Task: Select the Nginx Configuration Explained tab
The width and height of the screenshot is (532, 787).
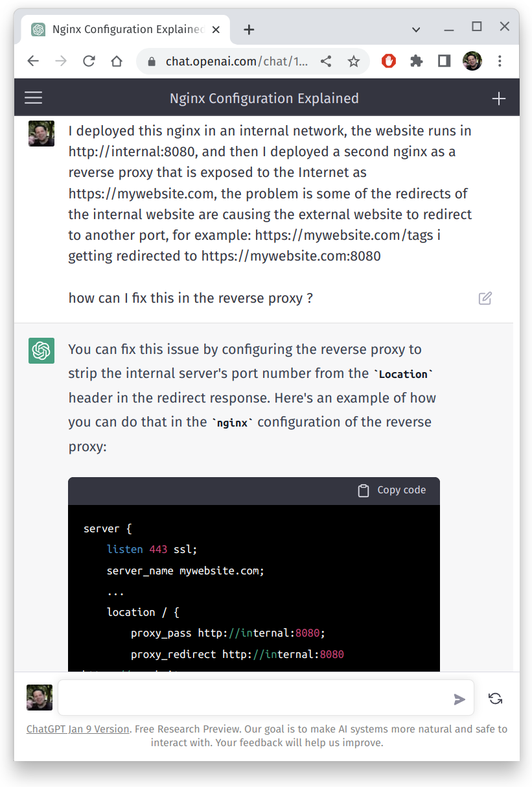Action: 123,29
